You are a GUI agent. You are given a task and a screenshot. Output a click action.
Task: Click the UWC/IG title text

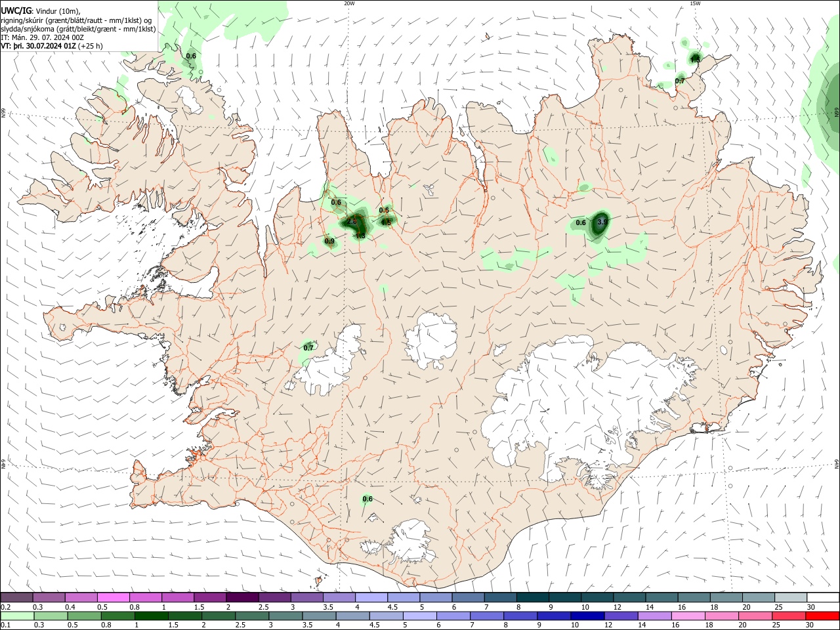16,11
